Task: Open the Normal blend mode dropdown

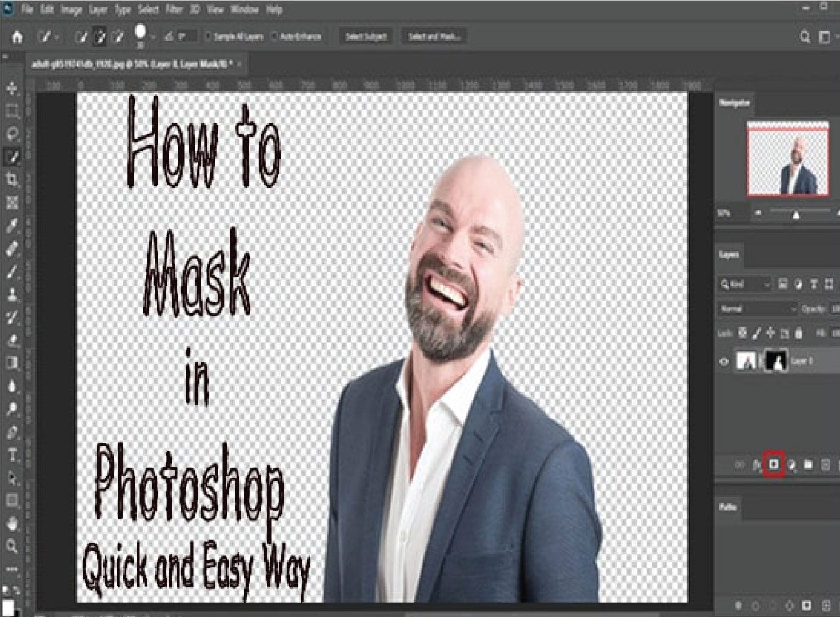Action: tap(758, 309)
